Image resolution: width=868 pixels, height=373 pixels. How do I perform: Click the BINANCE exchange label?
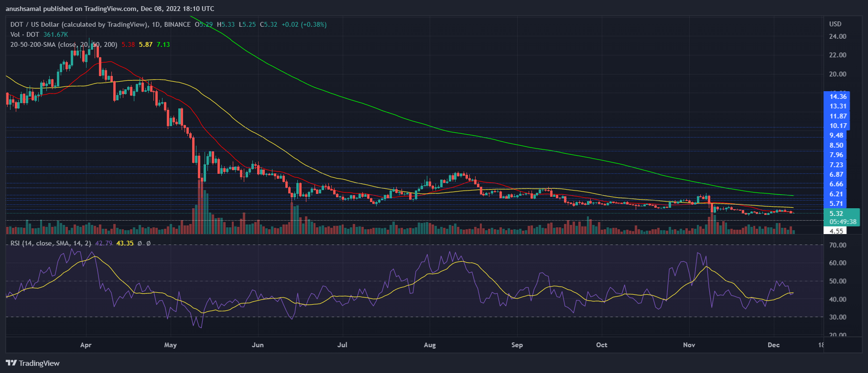click(177, 24)
